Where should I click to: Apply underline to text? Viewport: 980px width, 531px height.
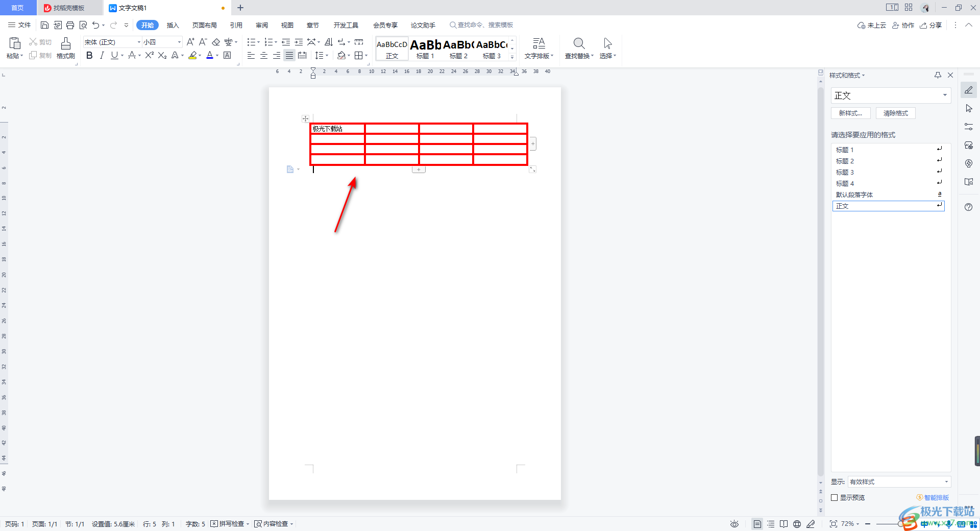pyautogui.click(x=114, y=55)
